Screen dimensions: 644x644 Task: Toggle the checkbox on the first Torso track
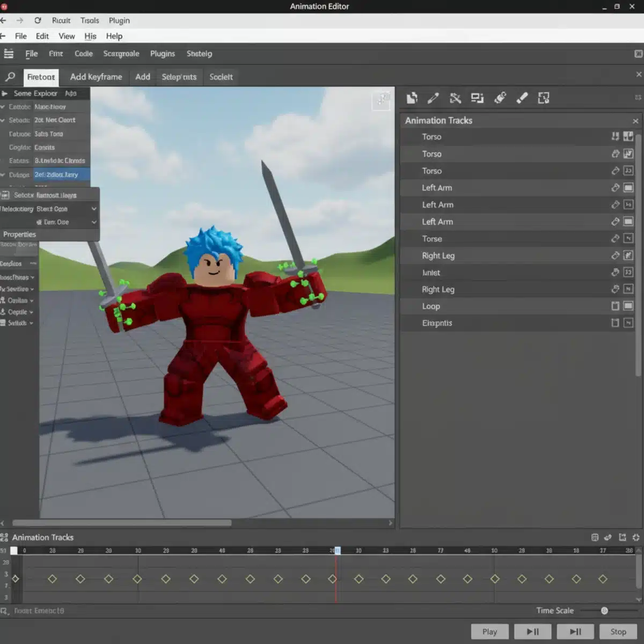coord(627,136)
